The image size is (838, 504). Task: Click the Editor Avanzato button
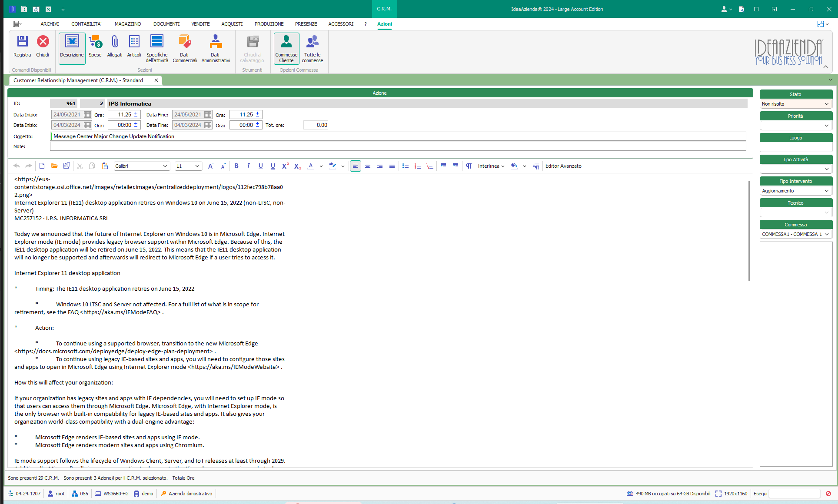[x=563, y=166]
